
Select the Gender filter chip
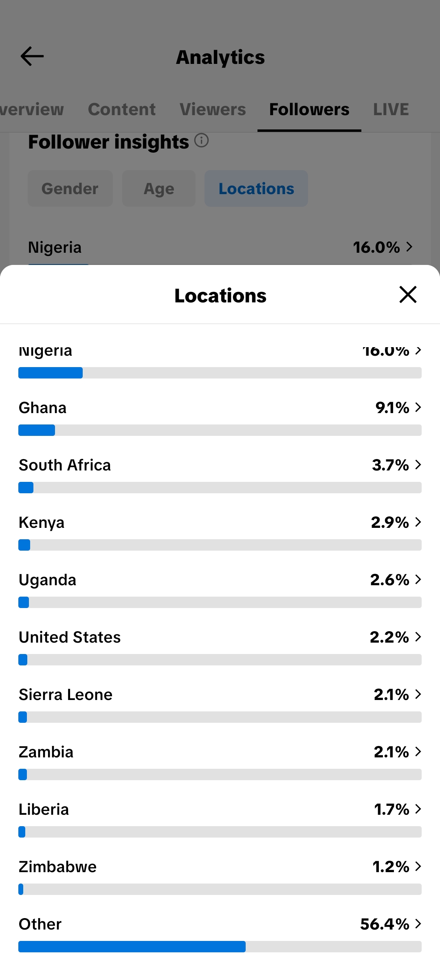click(x=70, y=188)
